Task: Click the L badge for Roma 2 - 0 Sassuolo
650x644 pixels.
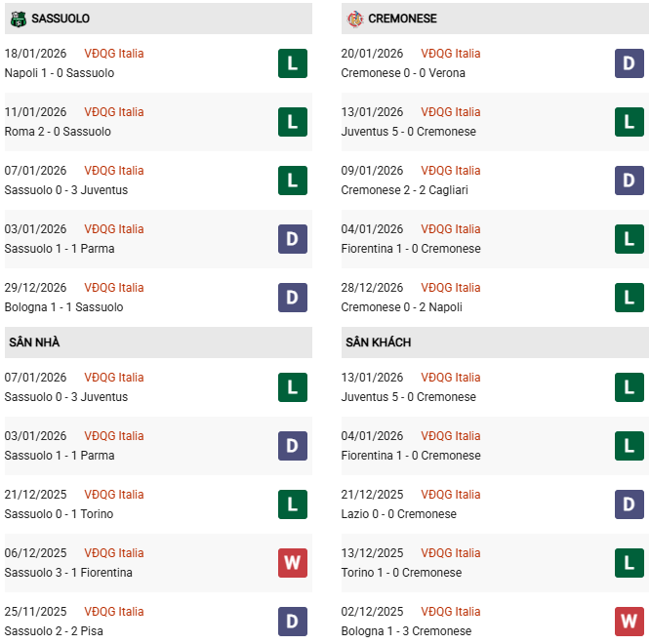Action: (x=292, y=122)
